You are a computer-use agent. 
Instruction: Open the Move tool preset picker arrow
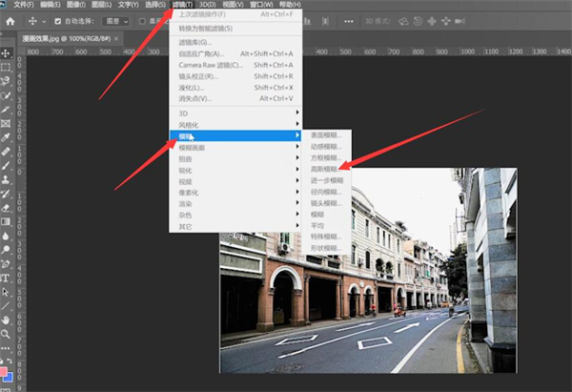44,22
